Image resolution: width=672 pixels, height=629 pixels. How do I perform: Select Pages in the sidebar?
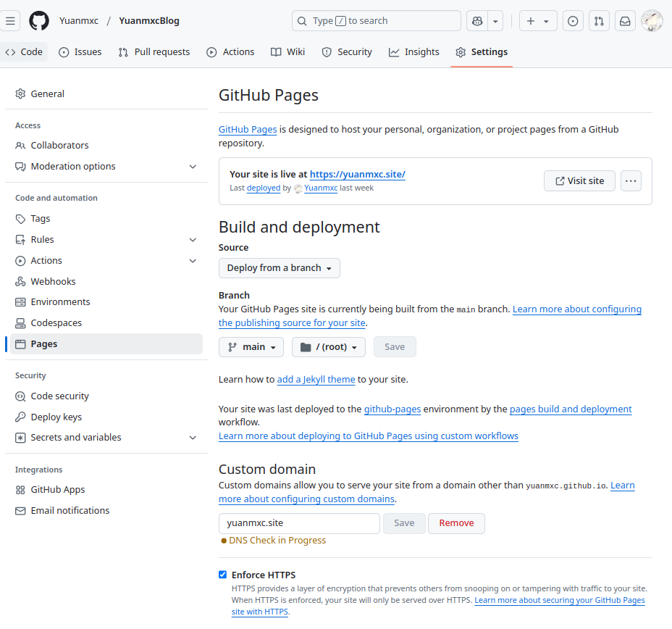tap(106, 344)
